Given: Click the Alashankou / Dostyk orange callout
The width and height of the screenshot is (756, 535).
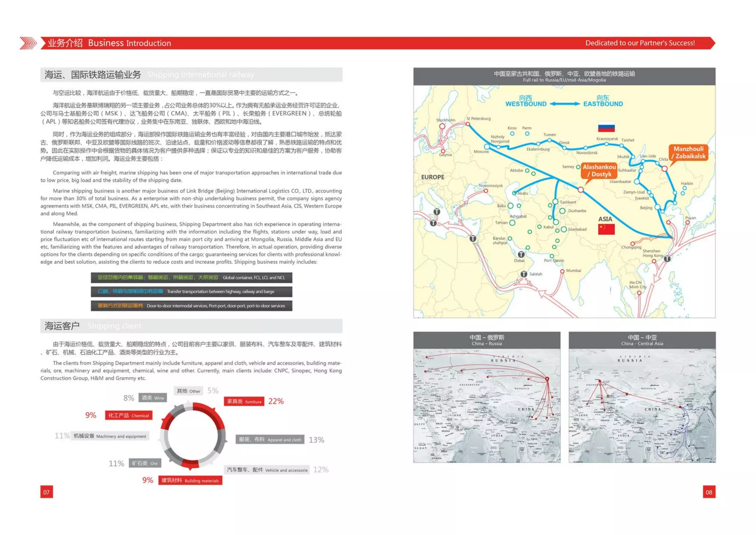Looking at the screenshot, I should click(x=599, y=170).
